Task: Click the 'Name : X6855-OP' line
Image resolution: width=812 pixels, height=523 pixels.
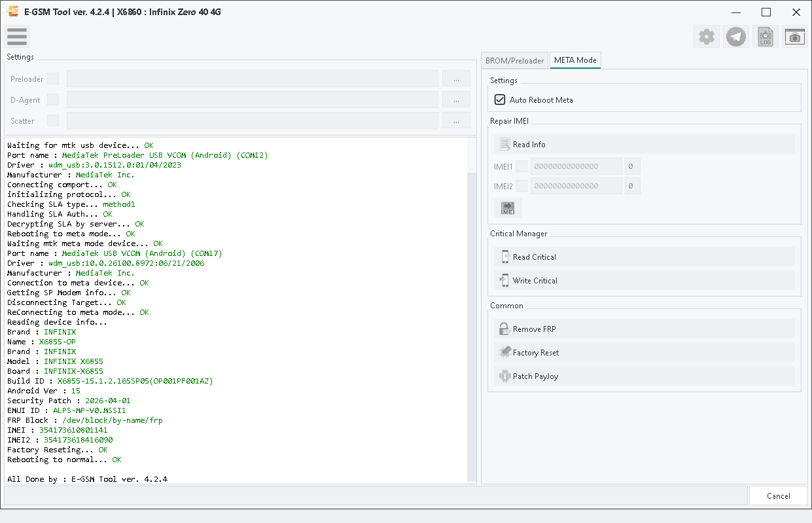Action: coord(41,342)
